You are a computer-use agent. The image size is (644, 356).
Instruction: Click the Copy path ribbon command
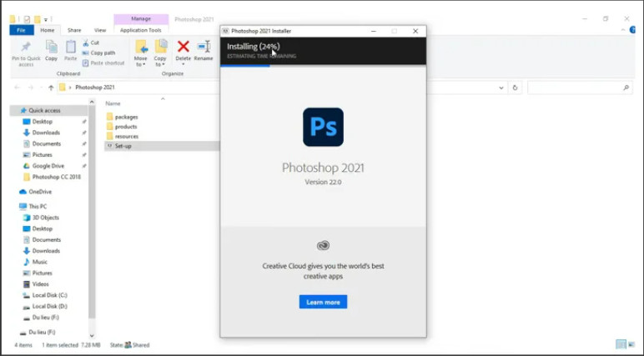(103, 53)
